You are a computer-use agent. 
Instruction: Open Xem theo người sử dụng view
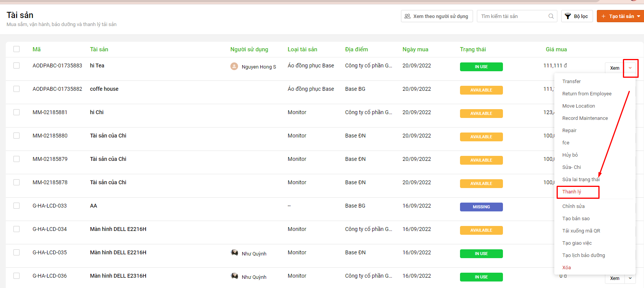[x=437, y=16]
